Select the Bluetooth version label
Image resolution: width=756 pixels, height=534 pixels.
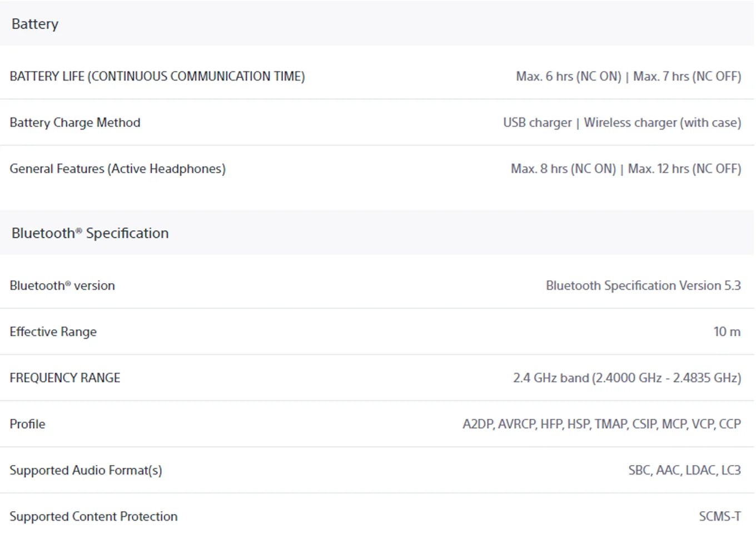coord(62,285)
